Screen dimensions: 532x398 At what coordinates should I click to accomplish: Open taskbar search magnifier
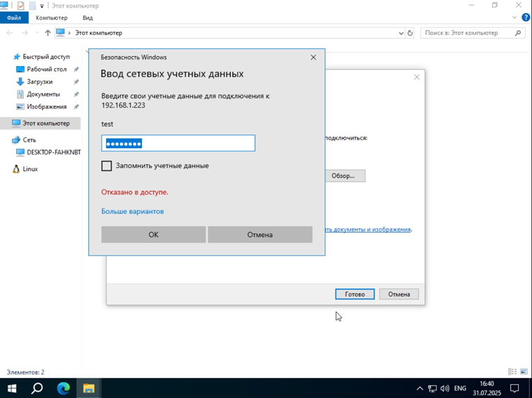tap(37, 388)
